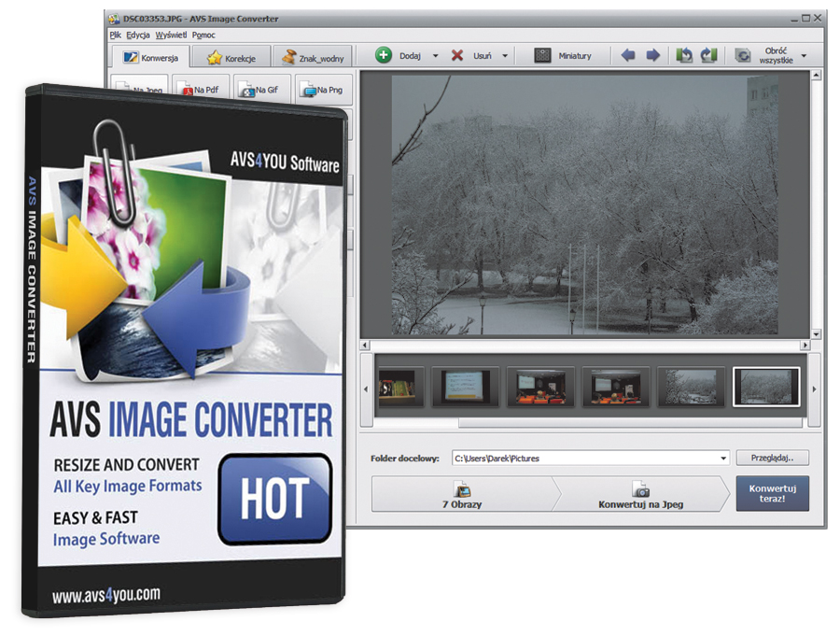
Task: Click the Obróć wszystkie rotate-all icon
Action: (x=743, y=56)
